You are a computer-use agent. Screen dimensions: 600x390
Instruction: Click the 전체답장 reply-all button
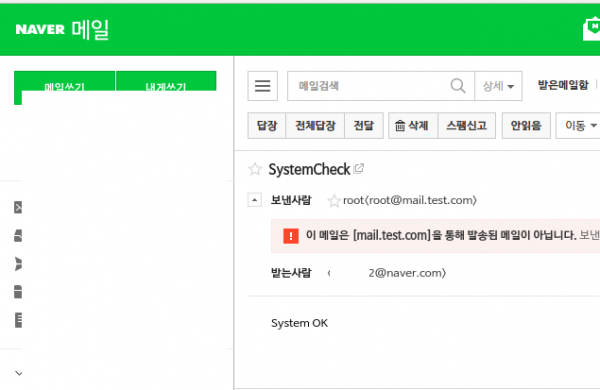(x=315, y=125)
